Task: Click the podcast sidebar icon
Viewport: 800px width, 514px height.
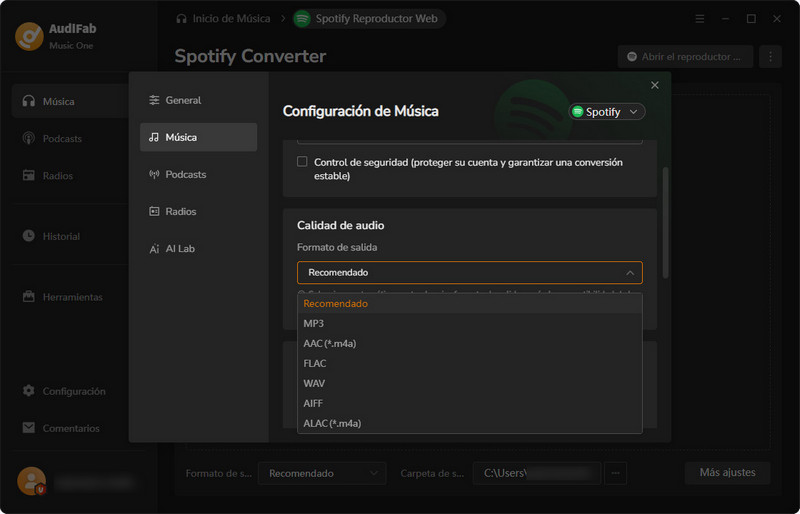Action: [x=29, y=138]
